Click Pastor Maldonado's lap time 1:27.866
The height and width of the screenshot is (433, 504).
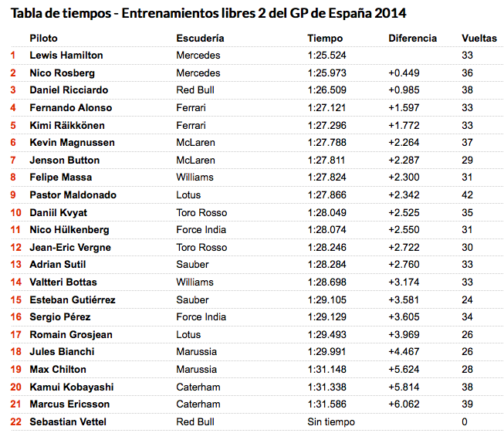[327, 195]
